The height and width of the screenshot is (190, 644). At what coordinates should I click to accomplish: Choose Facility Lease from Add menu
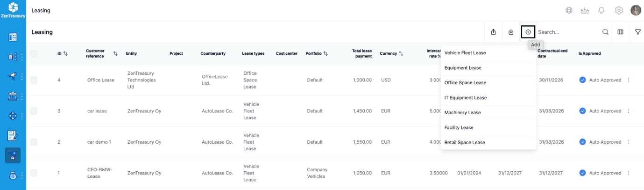pyautogui.click(x=488, y=128)
